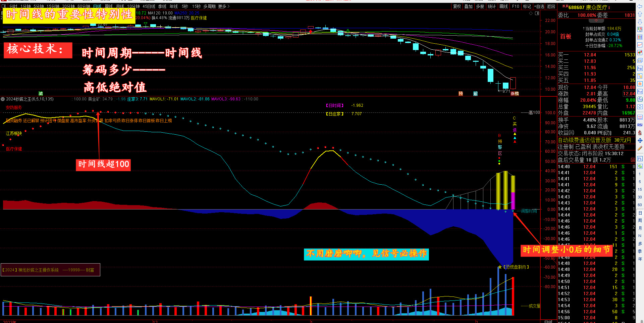Click the 画线 draw-line button
The height and width of the screenshot is (323, 644).
(x=504, y=6)
